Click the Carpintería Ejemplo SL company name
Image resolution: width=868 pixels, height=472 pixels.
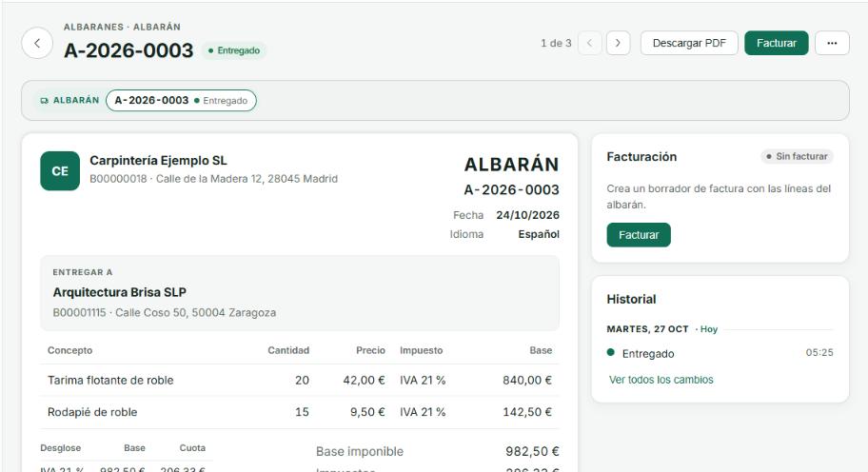point(158,161)
